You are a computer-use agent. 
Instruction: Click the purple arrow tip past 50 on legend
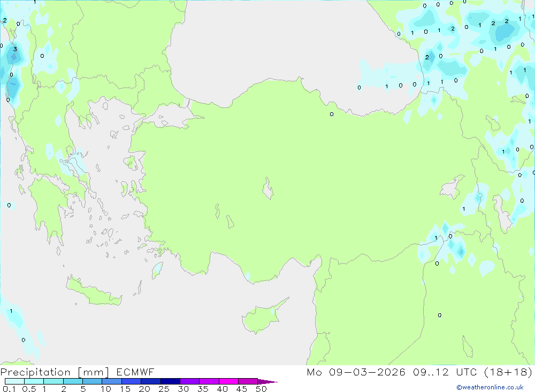coord(267,382)
